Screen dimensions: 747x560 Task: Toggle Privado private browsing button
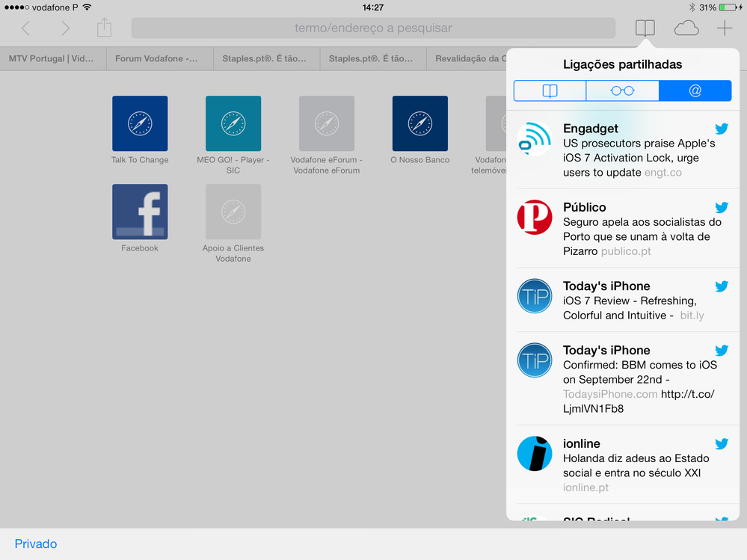(x=36, y=544)
